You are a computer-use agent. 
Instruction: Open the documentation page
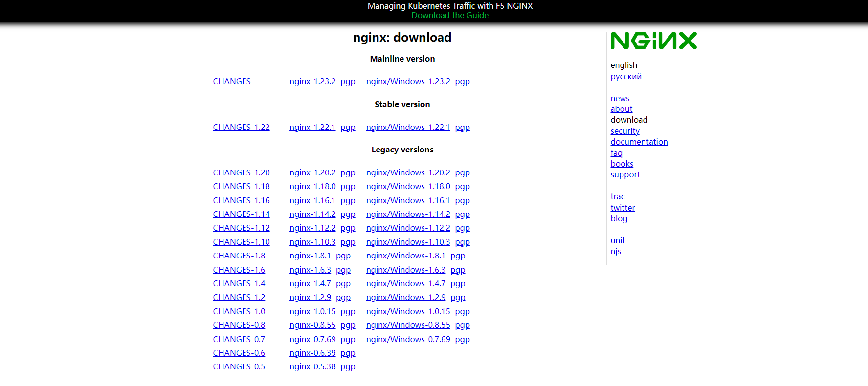pos(639,142)
